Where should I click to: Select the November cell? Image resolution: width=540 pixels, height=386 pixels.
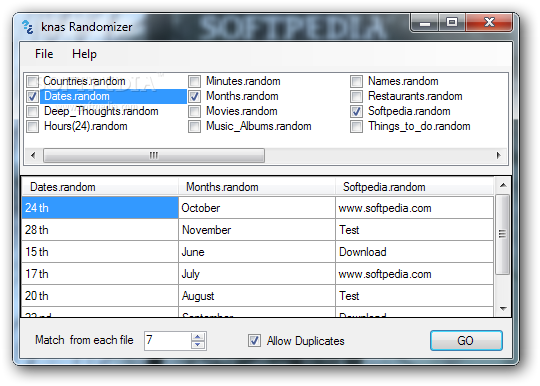[257, 230]
